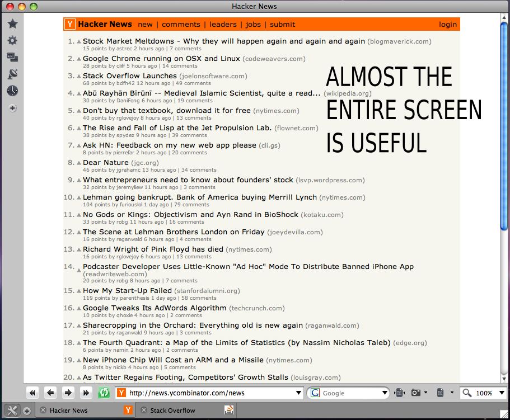Open the 'leaders' page link
Screen dimensions: 510x420
[223, 25]
